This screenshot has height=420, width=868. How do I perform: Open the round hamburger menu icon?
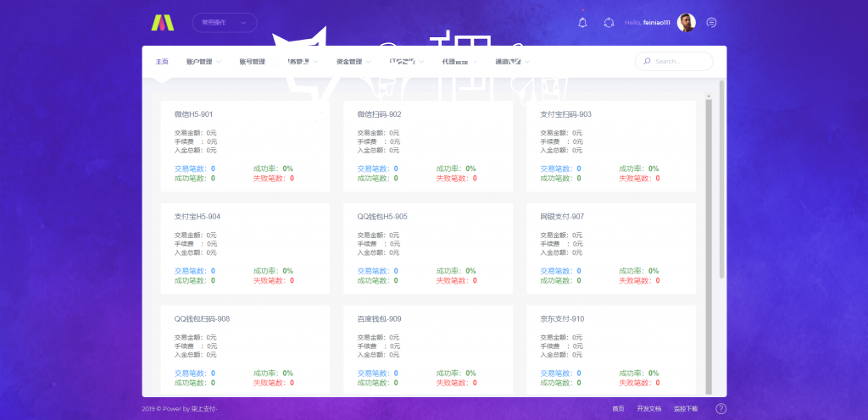pyautogui.click(x=712, y=23)
